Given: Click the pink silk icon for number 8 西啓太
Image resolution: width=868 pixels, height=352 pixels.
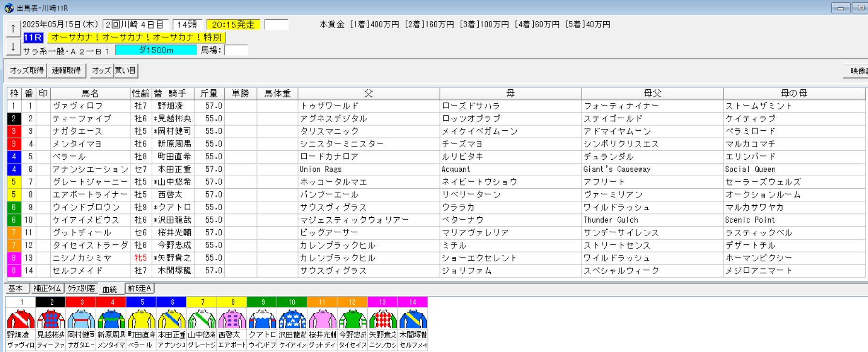Looking at the screenshot, I should click(x=232, y=319).
